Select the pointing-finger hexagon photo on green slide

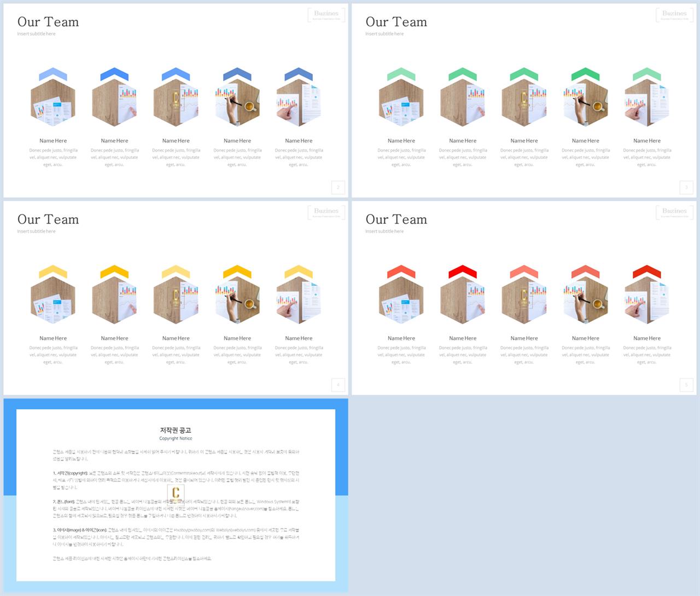tap(647, 102)
